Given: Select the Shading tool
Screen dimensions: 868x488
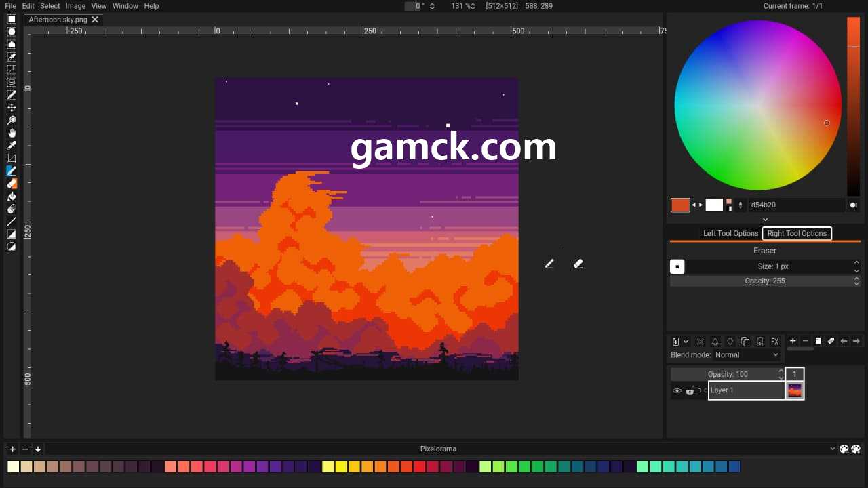Looking at the screenshot, I should (12, 209).
